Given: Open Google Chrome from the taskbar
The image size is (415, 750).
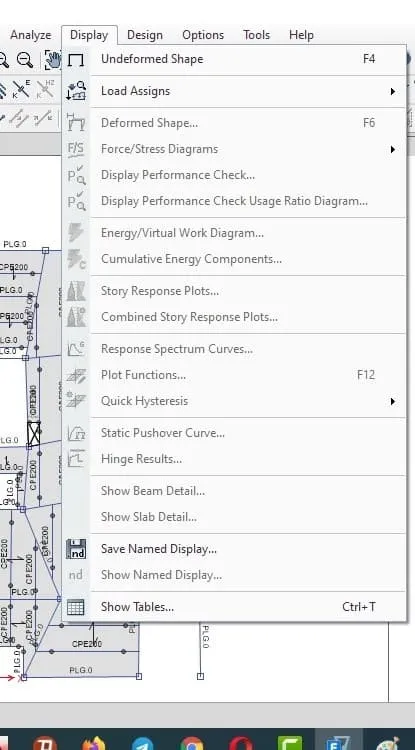Looking at the screenshot, I should (x=192, y=743).
